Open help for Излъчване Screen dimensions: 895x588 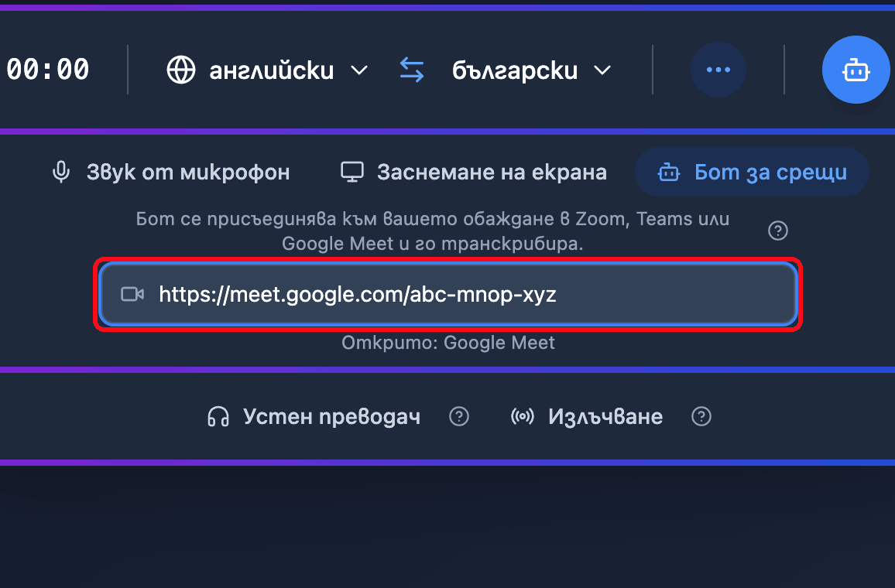pos(701,416)
